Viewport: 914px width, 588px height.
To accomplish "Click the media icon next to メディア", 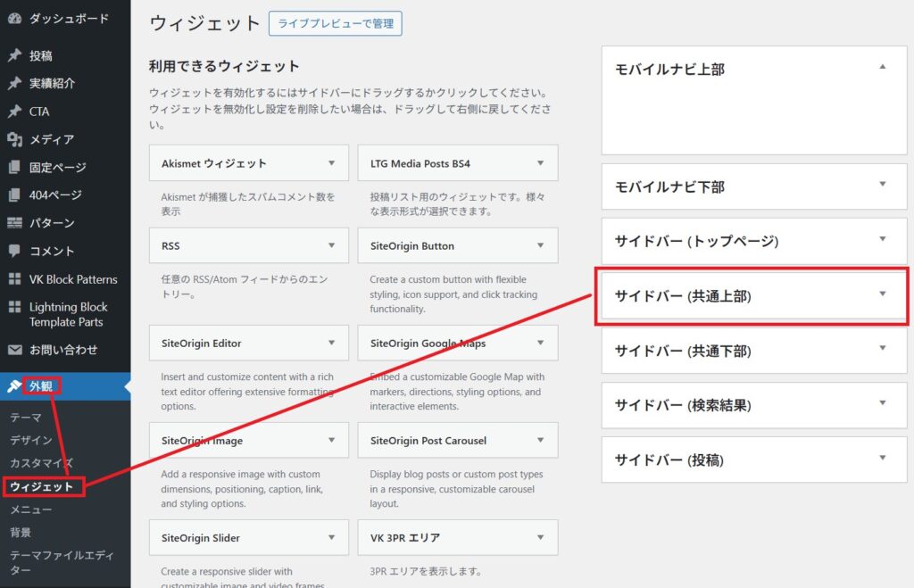I will point(14,139).
